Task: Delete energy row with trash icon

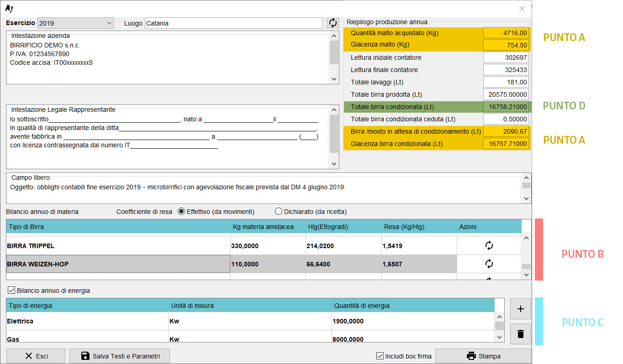Action: coord(520,333)
